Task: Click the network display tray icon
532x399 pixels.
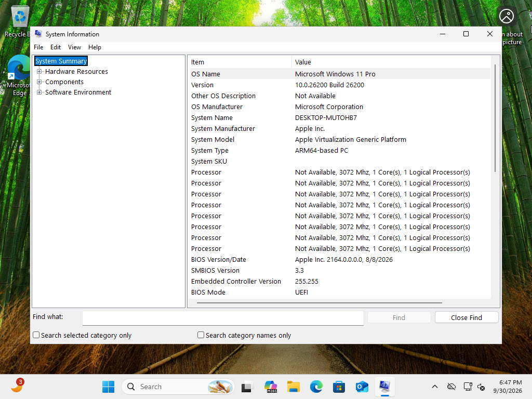Action: coord(468,387)
